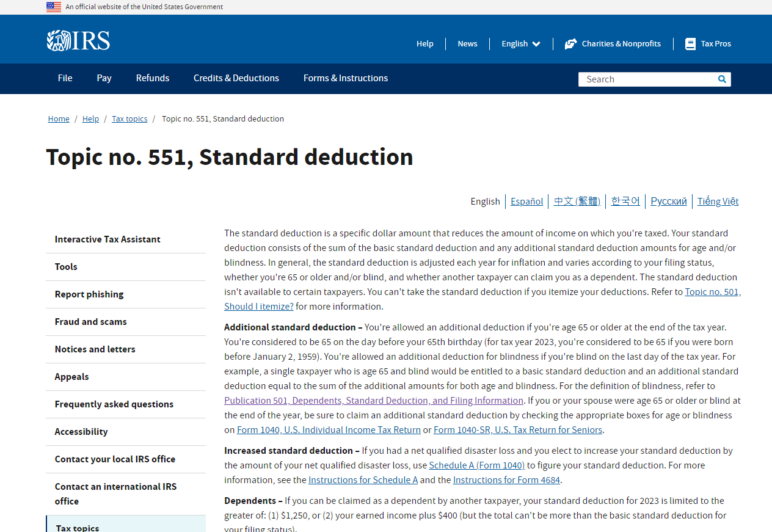Click the page title Topic no. 551
772x532 pixels.
[230, 158]
